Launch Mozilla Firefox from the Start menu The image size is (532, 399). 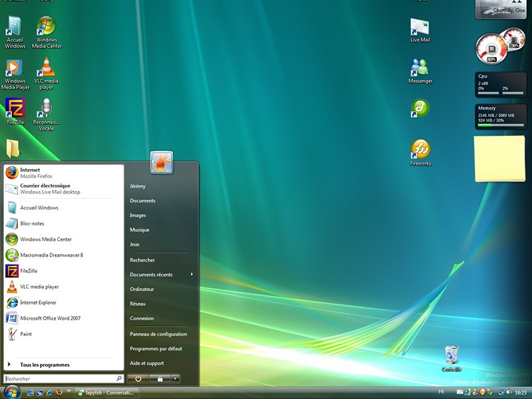click(63, 173)
